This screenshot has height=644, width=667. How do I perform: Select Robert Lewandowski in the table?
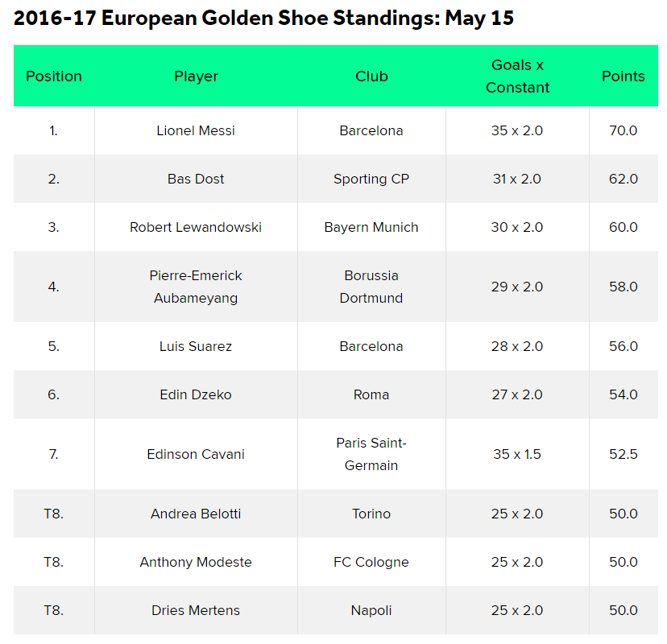point(196,227)
